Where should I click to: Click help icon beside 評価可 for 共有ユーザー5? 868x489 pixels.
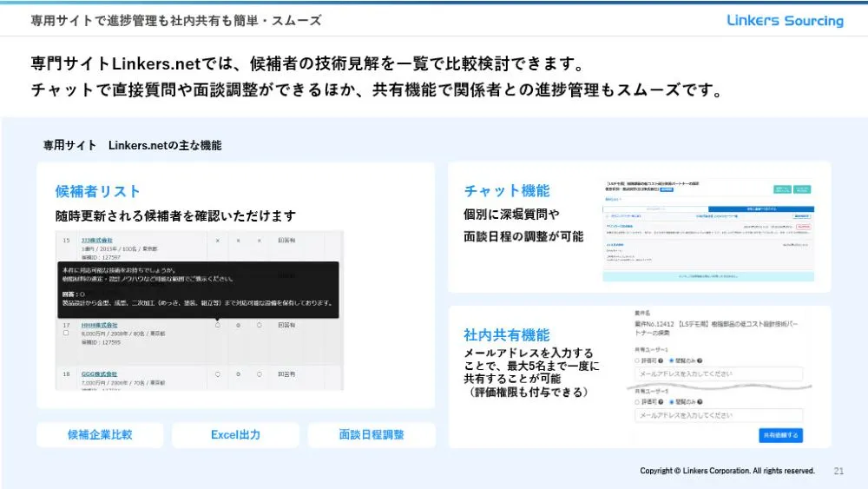point(661,402)
